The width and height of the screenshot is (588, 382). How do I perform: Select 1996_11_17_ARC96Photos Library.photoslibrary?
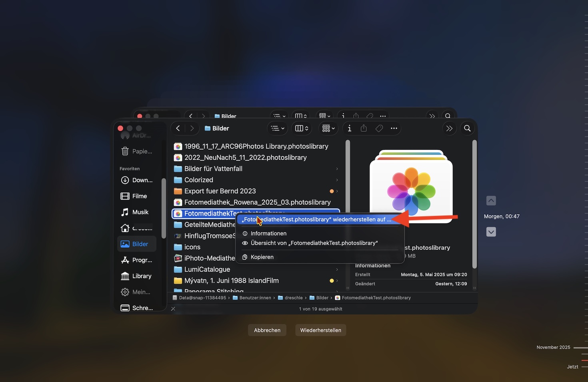pos(256,146)
